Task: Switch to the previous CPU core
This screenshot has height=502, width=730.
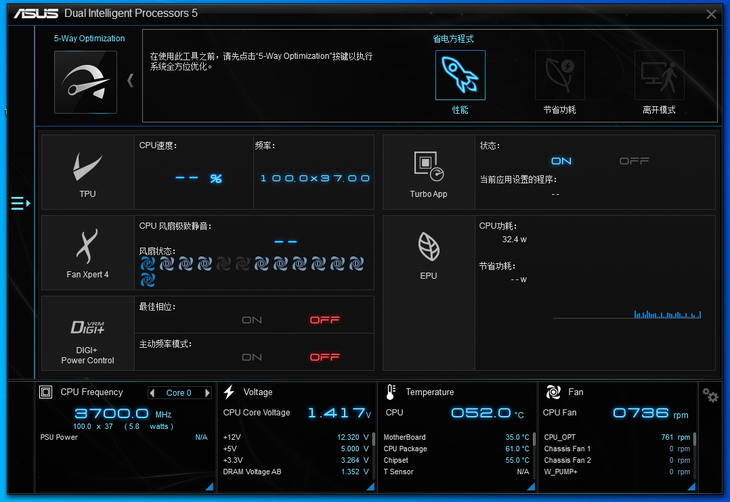Action: coord(152,393)
